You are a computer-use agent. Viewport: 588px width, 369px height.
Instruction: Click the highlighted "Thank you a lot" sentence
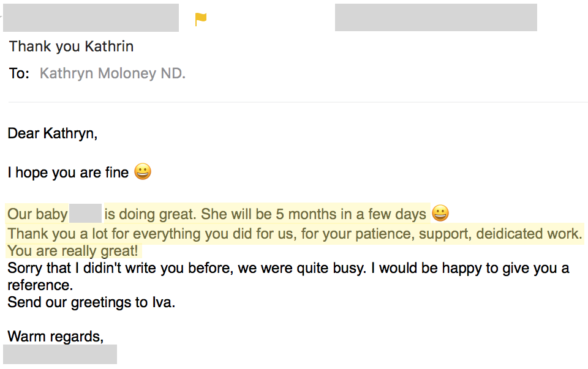(295, 234)
